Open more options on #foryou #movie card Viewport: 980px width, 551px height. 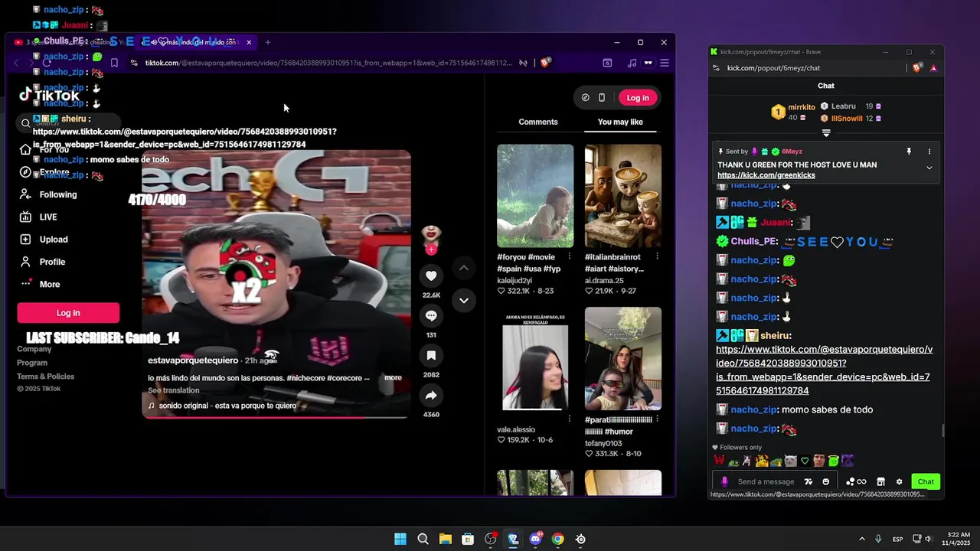569,257
